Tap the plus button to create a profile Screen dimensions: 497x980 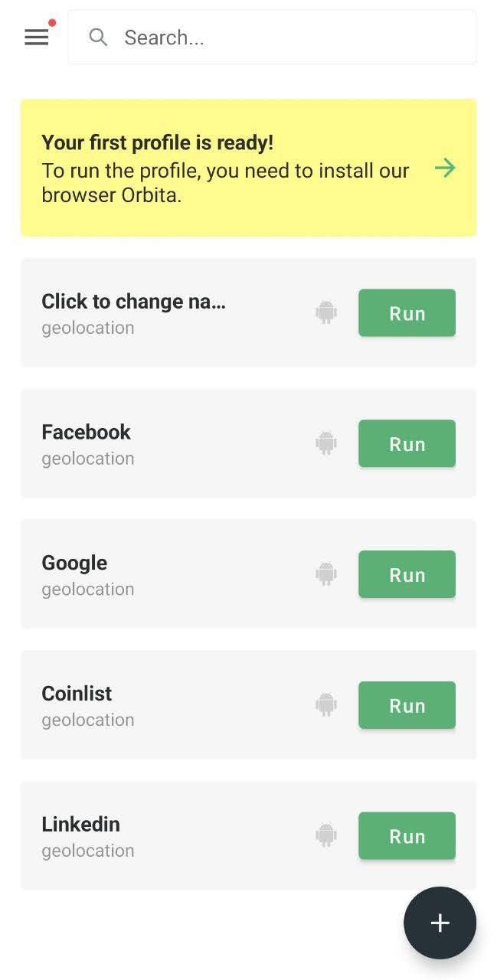[x=440, y=923]
